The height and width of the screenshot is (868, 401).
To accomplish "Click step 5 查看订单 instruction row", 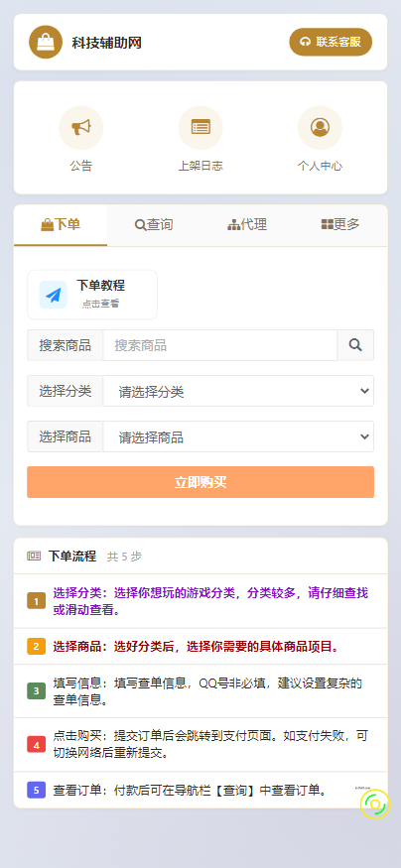I will coord(200,790).
